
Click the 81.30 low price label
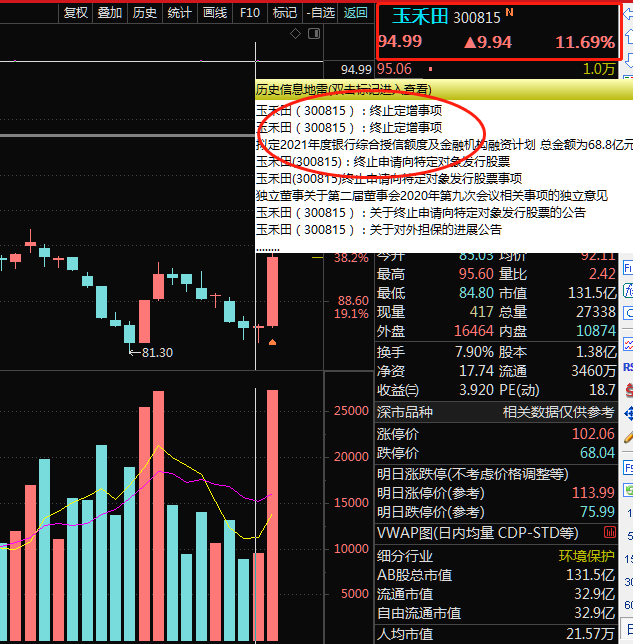(x=157, y=352)
